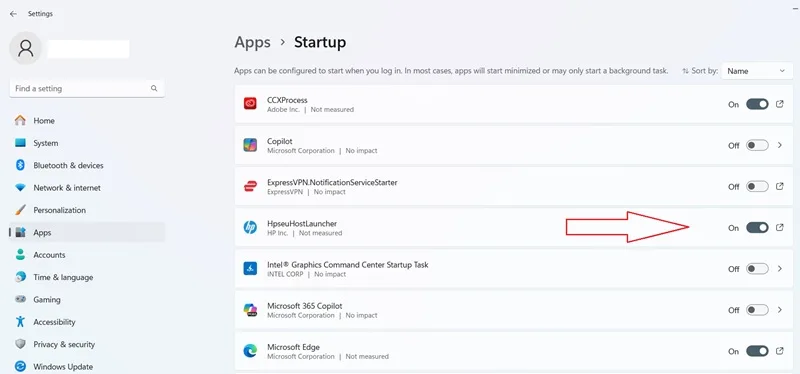The height and width of the screenshot is (374, 800).
Task: Click the Apps breadcrumb link
Action: 253,42
